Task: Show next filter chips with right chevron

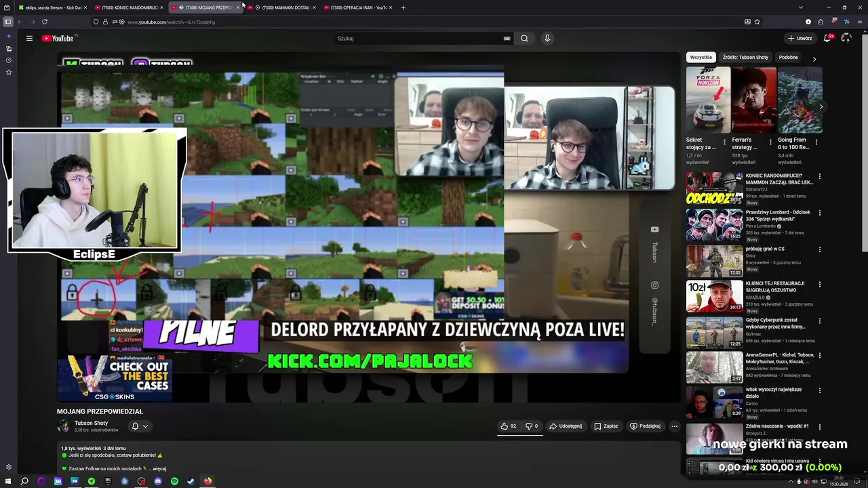Action: tap(814, 58)
